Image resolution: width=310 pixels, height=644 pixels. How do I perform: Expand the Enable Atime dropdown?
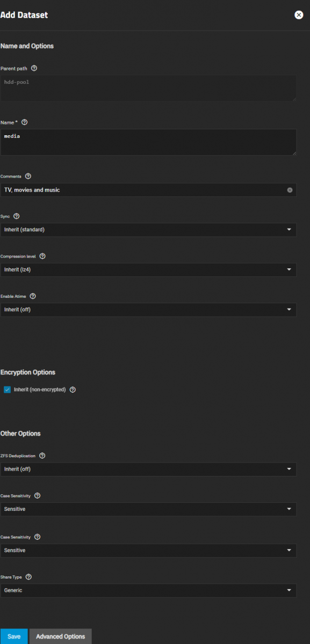[148, 310]
